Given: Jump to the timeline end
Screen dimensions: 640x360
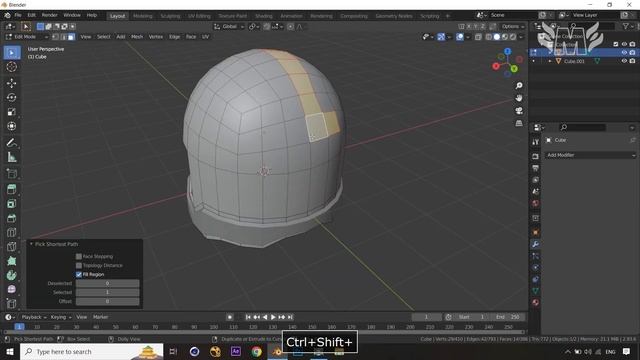Looking at the screenshot, I should (290, 317).
